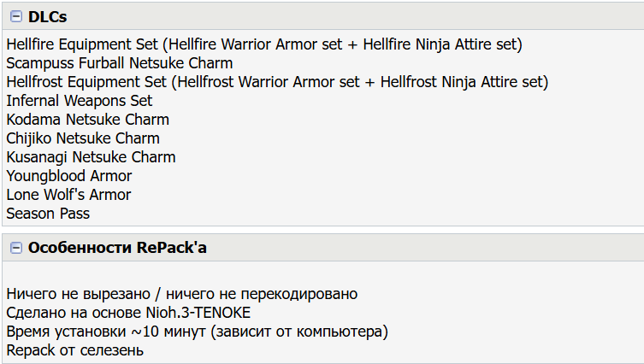Click the Youngblood Armor entry
The height and width of the screenshot is (364, 644).
coord(69,176)
